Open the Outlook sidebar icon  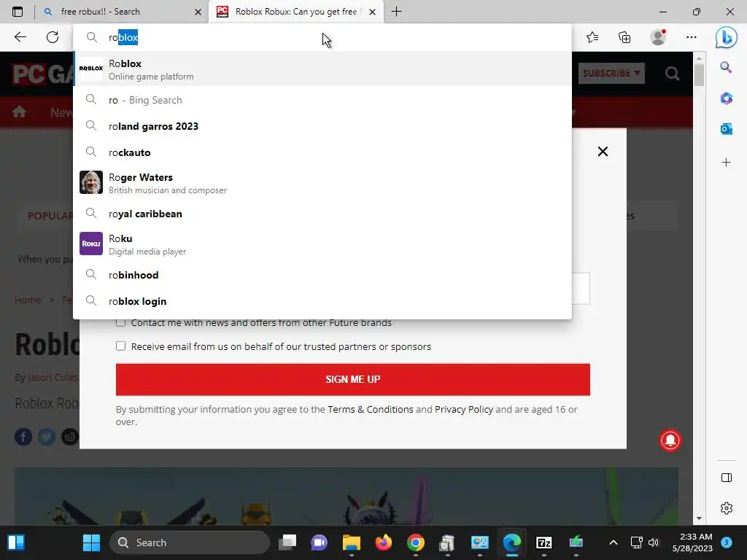(726, 128)
